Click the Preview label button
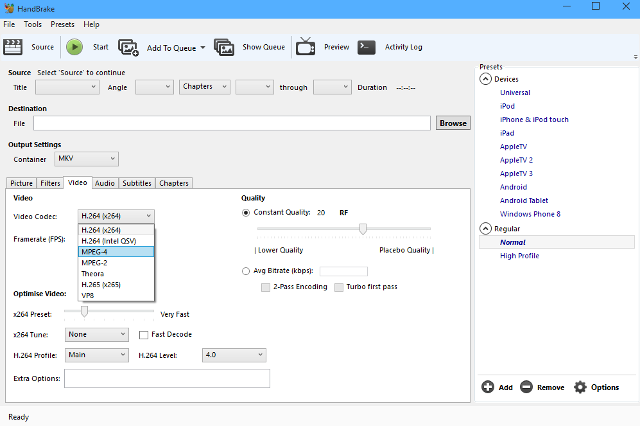 tap(337, 47)
